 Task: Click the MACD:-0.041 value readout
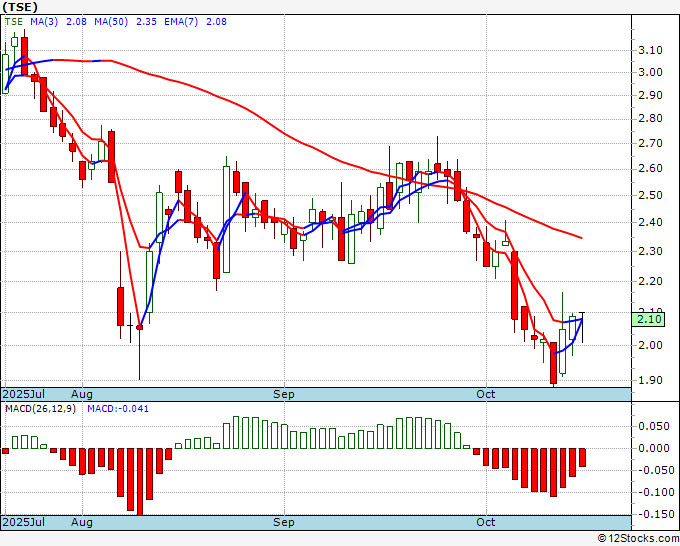[x=118, y=409]
